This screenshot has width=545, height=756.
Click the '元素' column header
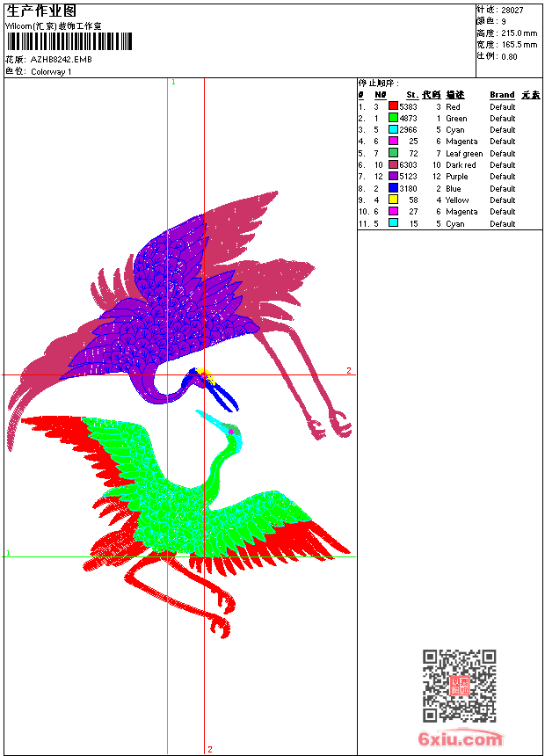click(x=531, y=95)
